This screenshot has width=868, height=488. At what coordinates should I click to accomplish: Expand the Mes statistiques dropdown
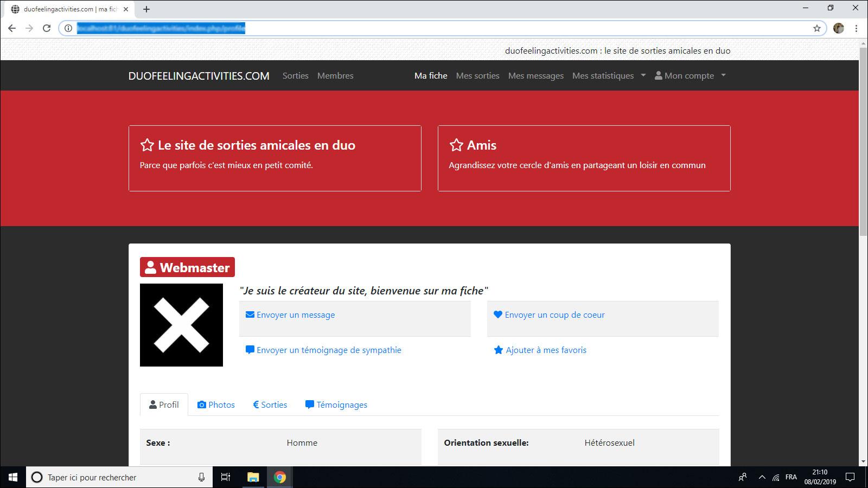point(609,76)
